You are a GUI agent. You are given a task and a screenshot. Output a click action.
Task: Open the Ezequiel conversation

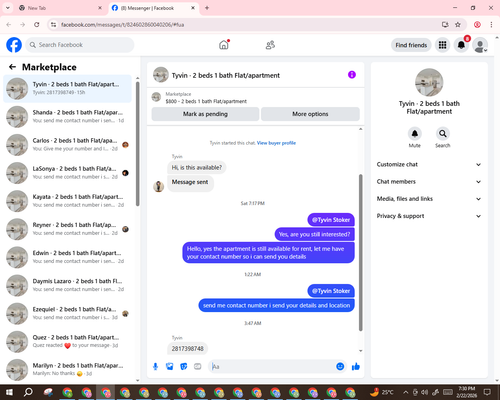tap(67, 313)
